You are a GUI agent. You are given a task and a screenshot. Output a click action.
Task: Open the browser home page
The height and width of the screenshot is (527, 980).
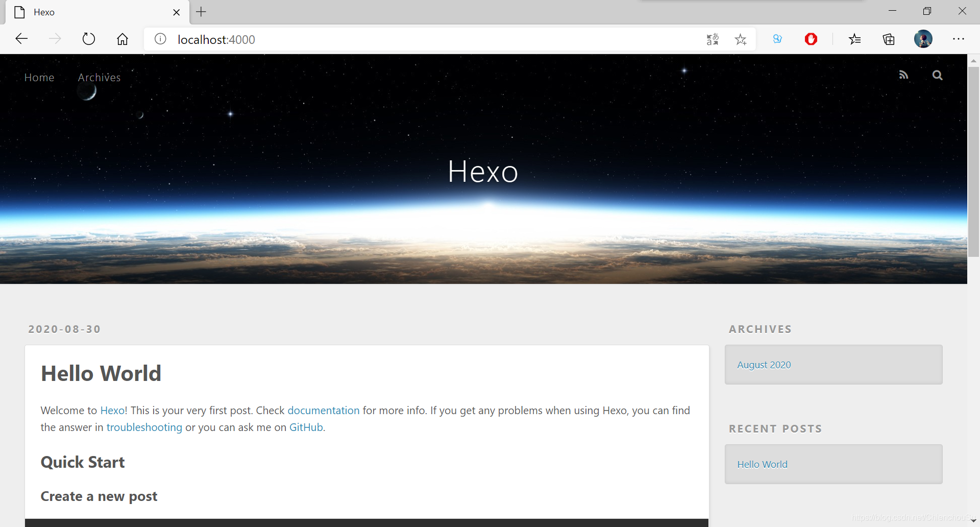click(x=122, y=39)
